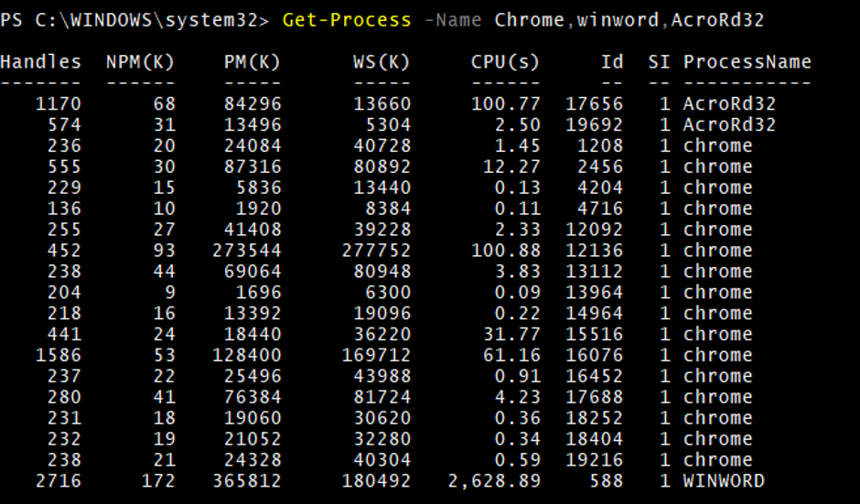860x504 pixels.
Task: Click the chrome process Id 15516
Action: click(595, 335)
